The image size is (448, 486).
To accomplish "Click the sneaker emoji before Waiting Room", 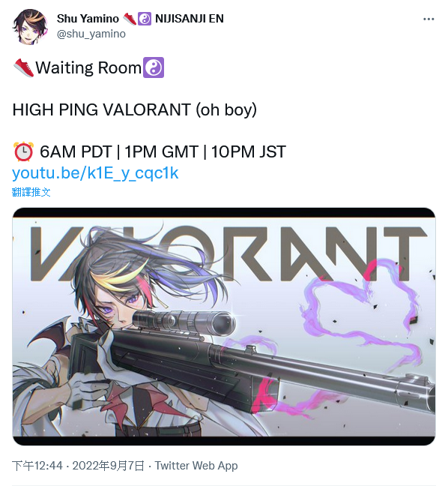I will click(x=23, y=67).
